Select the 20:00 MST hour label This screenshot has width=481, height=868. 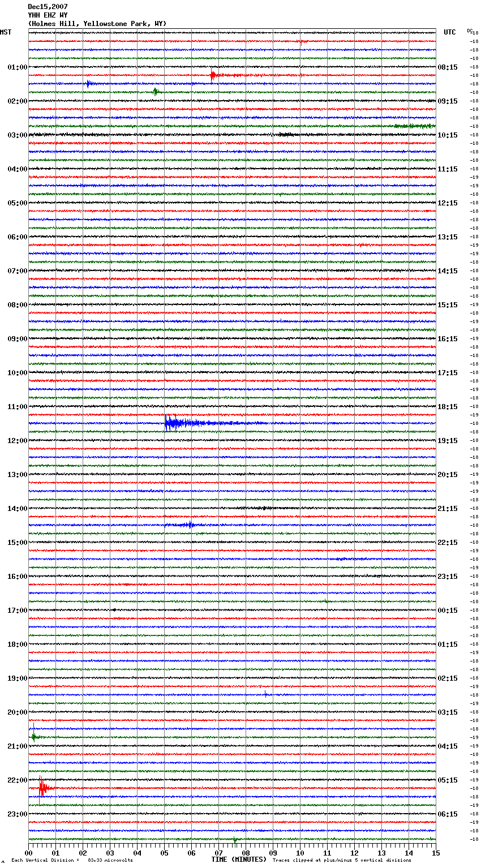[18, 712]
